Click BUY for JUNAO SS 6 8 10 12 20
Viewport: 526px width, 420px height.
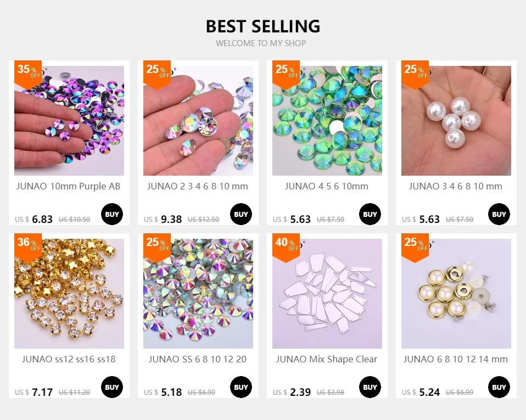[241, 387]
